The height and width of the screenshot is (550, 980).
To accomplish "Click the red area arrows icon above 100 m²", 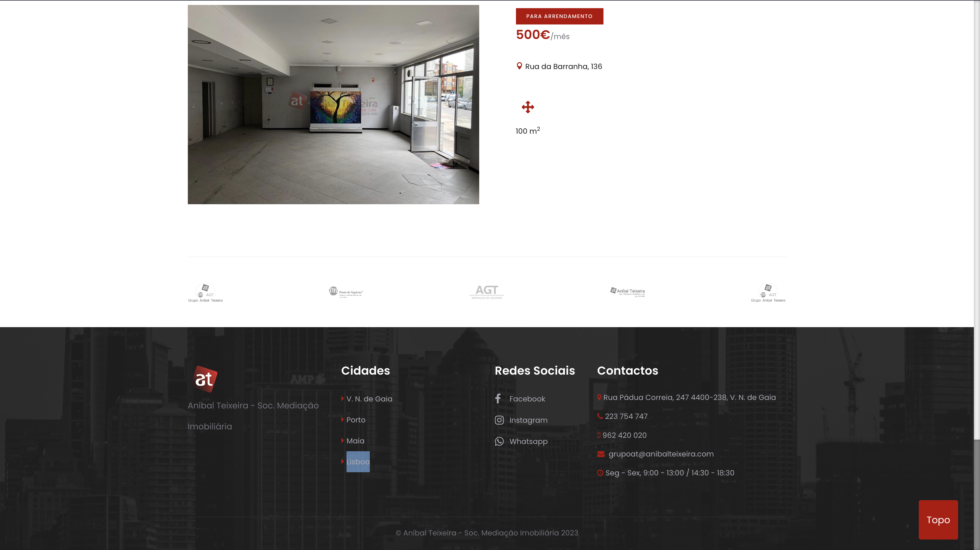I will point(528,107).
